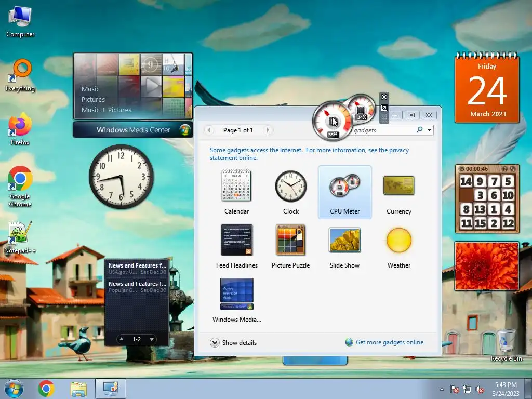This screenshot has height=399, width=532.
Task: Show hidden tray icons arrow
Action: coord(442,389)
